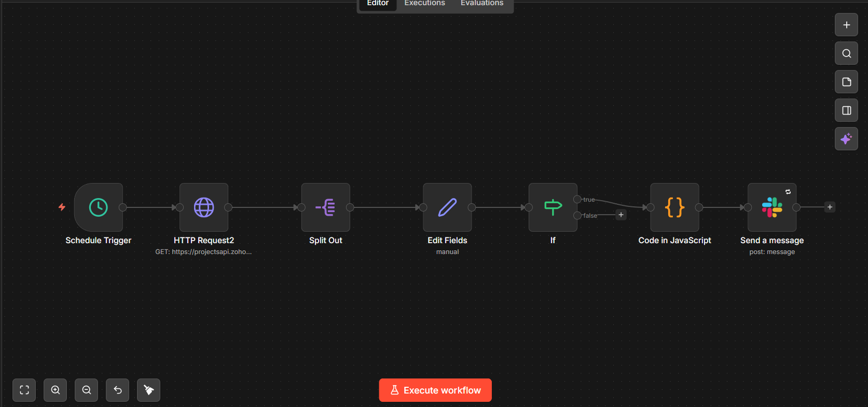The width and height of the screenshot is (868, 407).
Task: Add a sticky note to canvas
Action: [x=846, y=82]
